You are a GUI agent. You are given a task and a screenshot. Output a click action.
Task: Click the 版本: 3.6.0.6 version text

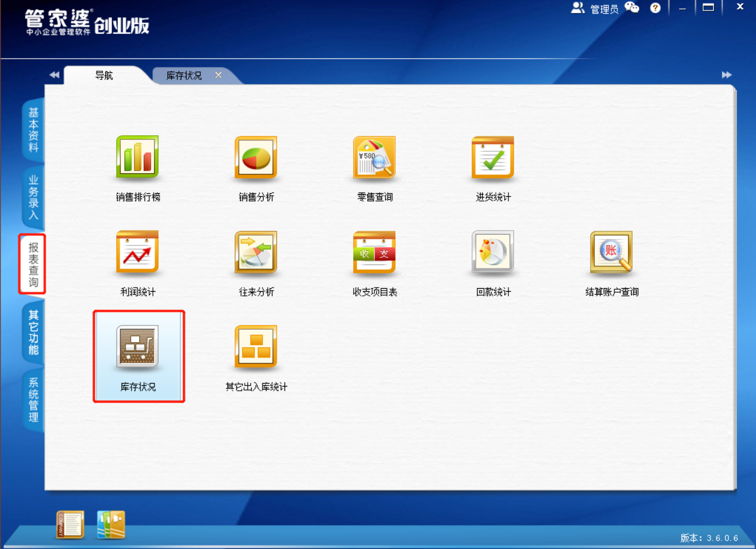pos(709,538)
